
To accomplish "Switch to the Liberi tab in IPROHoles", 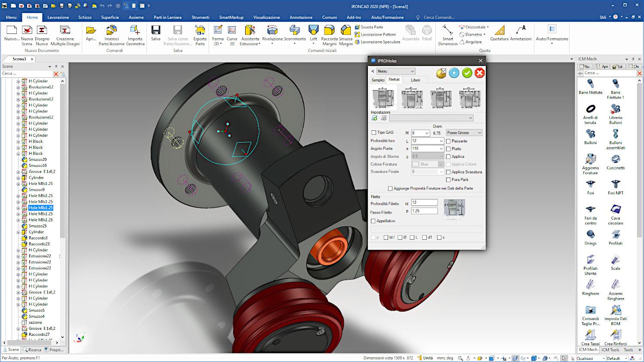I will [415, 80].
